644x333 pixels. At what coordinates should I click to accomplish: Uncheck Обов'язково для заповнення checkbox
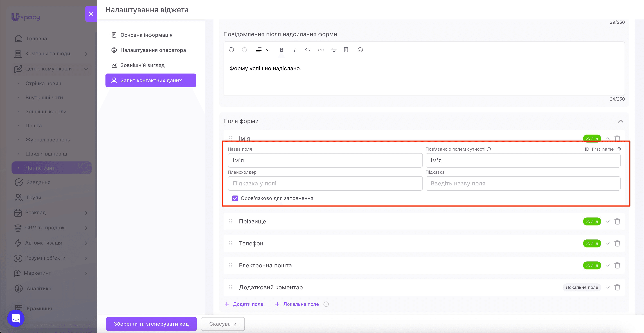coord(235,198)
